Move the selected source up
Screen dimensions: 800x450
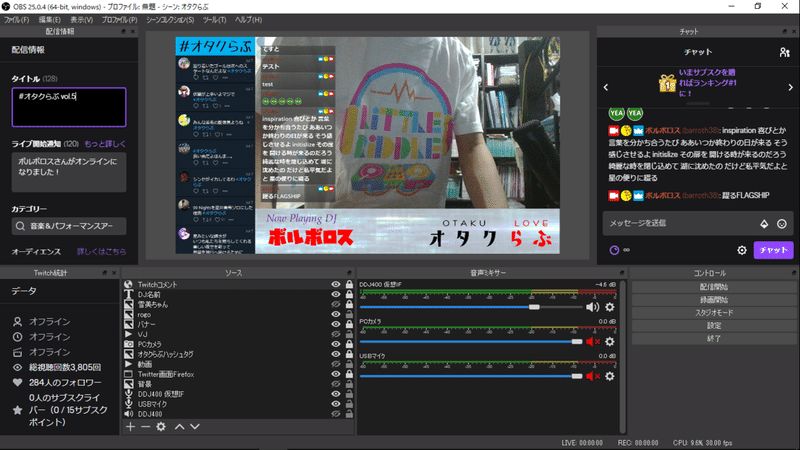(180, 427)
